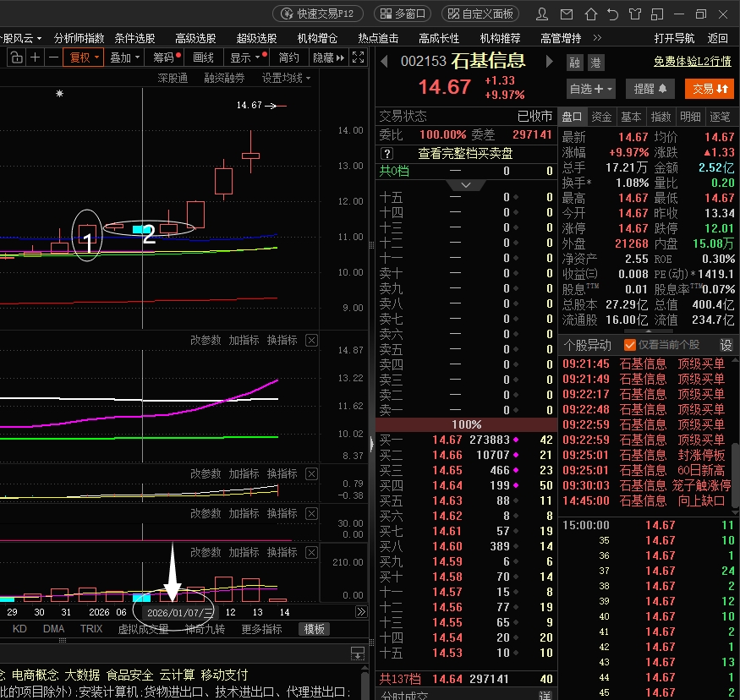The image size is (740, 700).
Task: Open the 设置均线 moving average dropdown
Action: coord(286,78)
